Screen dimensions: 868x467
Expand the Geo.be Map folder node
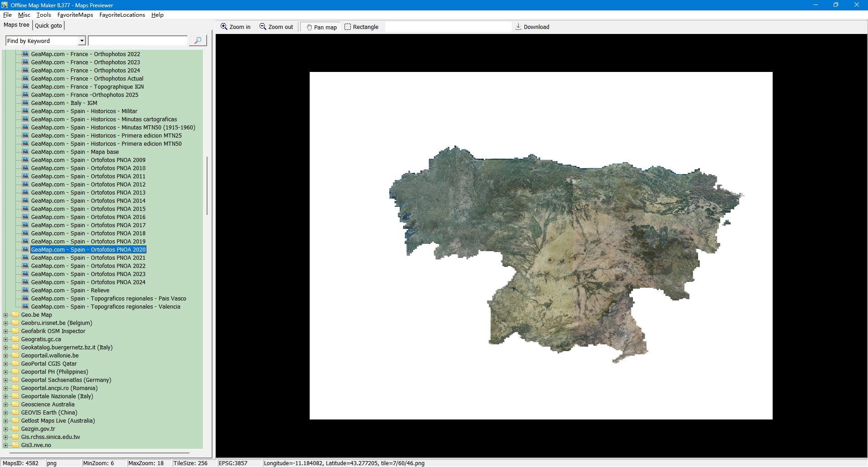click(x=6, y=315)
